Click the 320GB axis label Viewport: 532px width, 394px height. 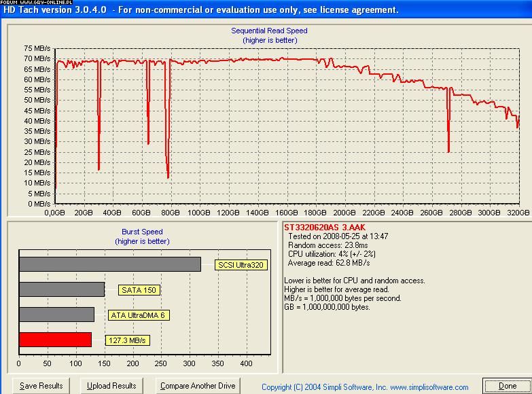[518, 213]
